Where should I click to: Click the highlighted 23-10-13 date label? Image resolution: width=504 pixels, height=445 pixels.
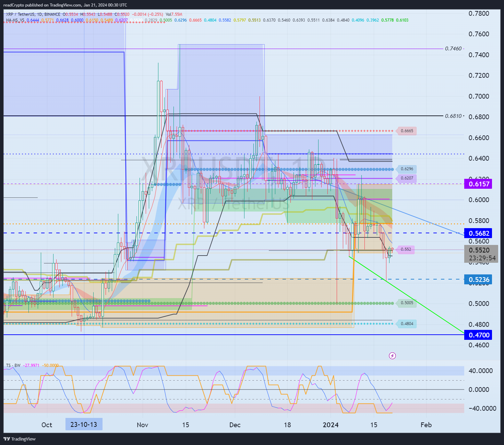point(84,424)
